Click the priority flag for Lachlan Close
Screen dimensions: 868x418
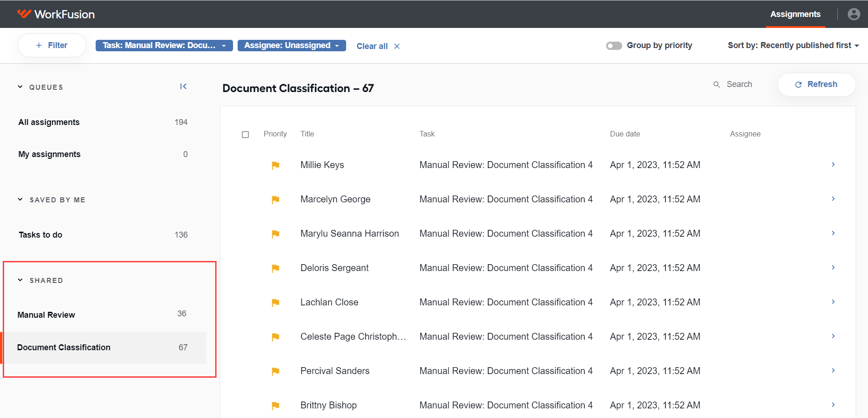276,303
